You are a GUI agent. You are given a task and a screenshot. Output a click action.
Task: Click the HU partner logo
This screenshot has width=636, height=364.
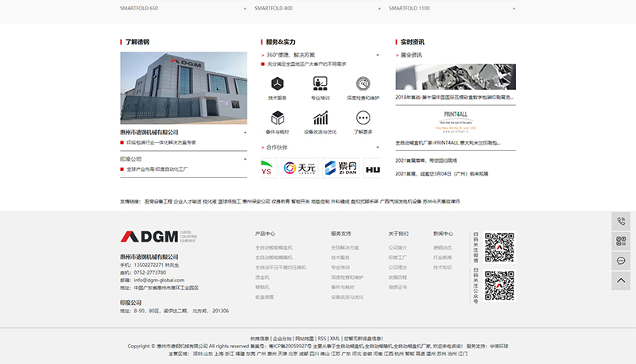click(x=371, y=168)
